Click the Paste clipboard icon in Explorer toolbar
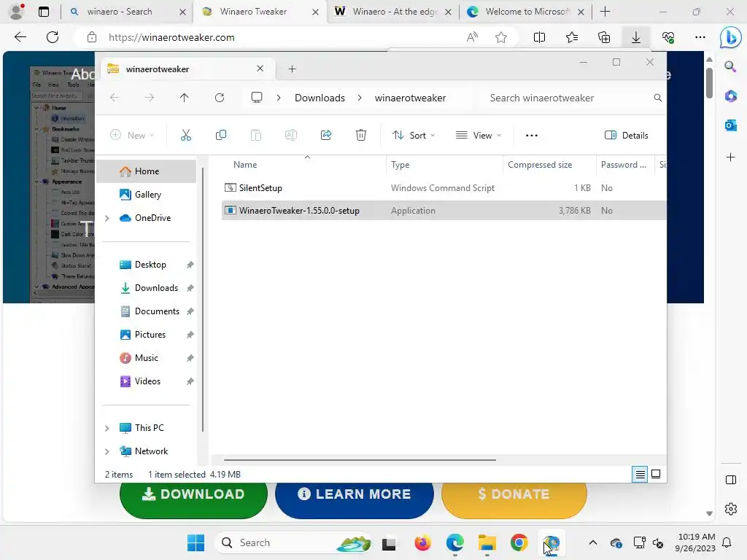Image resolution: width=747 pixels, height=560 pixels. click(256, 135)
